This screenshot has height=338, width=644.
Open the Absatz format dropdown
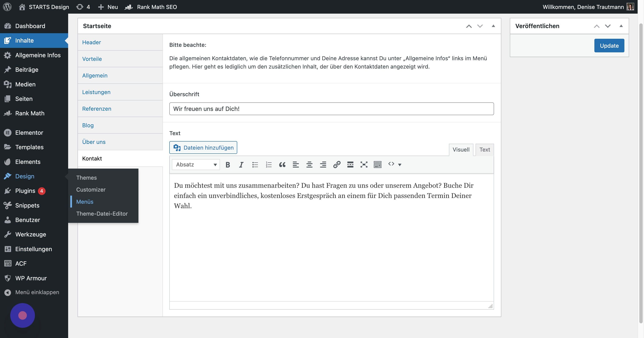tap(196, 165)
